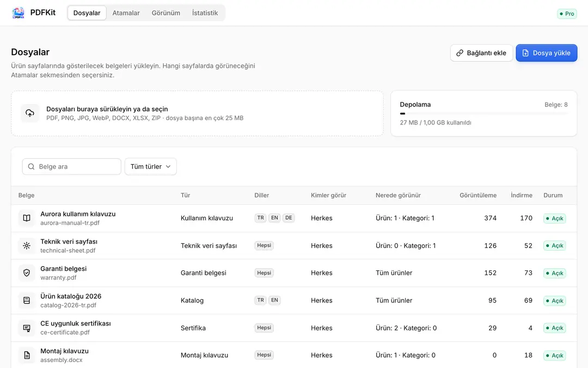Click the document icon for Montaj kılavuzu
The width and height of the screenshot is (588, 368).
pos(27,355)
